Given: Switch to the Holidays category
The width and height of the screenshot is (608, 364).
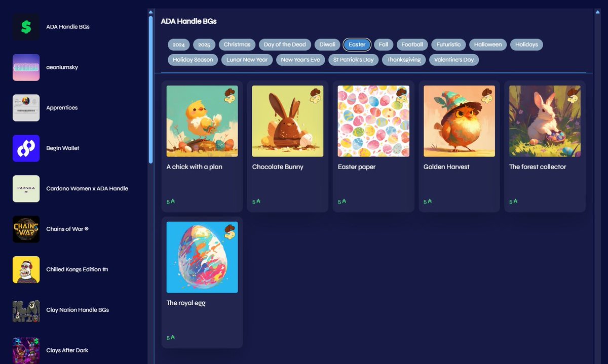Looking at the screenshot, I should pyautogui.click(x=526, y=45).
